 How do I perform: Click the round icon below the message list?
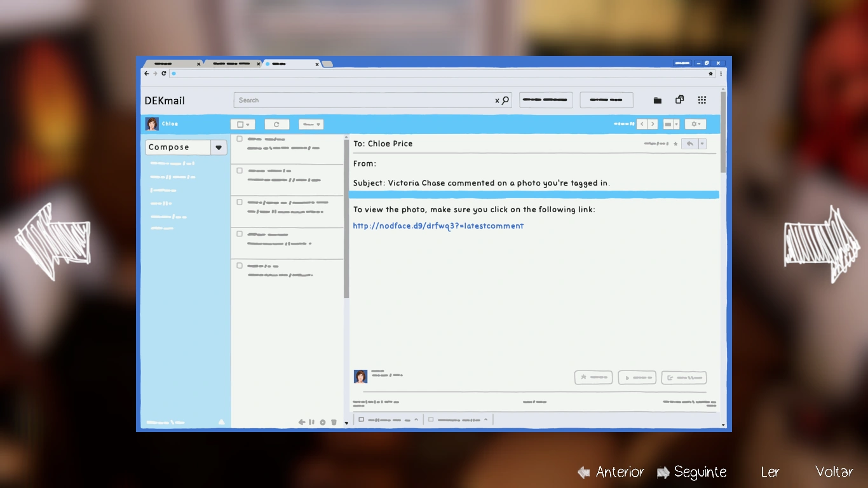point(322,423)
